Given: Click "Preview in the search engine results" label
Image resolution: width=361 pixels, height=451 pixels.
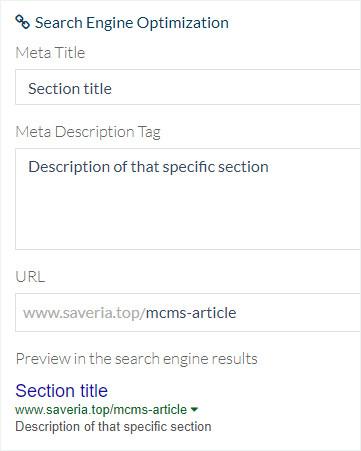Looking at the screenshot, I should click(137, 359).
